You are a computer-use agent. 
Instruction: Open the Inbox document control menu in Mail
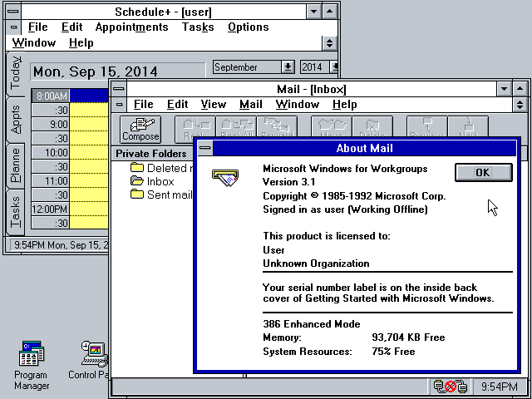tap(119, 105)
